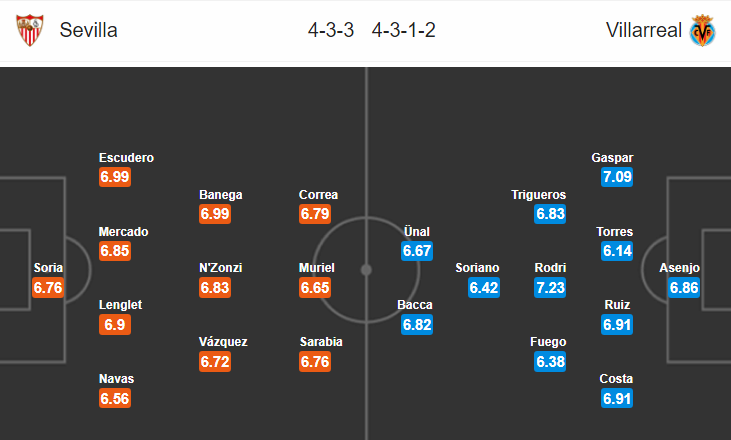Click player name Trigueros

pos(538,195)
